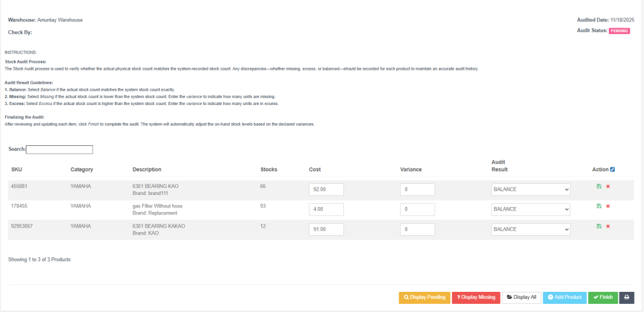Click the Display All button
644x312 pixels.
(x=521, y=298)
